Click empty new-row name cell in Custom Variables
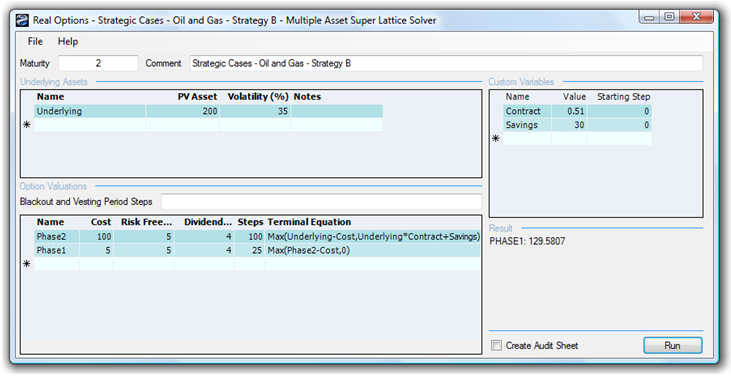 (x=527, y=138)
